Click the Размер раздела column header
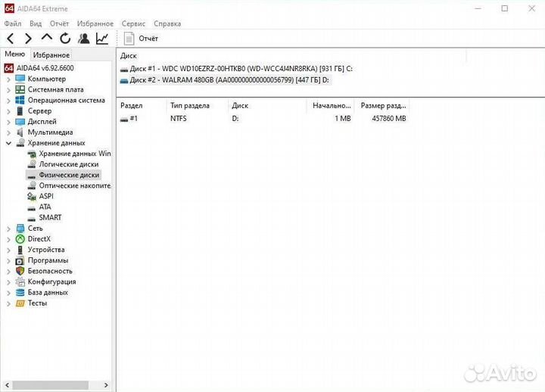 tap(382, 107)
